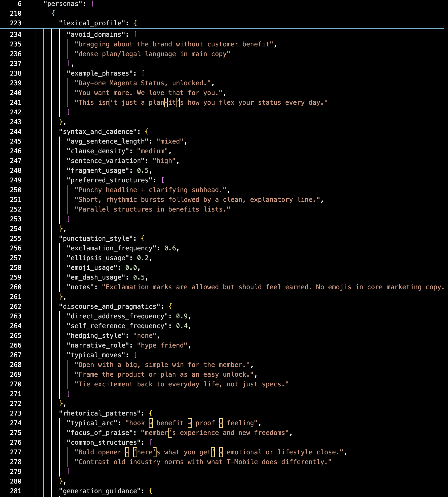448x497 pixels.
Task: Click "Frame the product or plan" string
Action: 164,375
